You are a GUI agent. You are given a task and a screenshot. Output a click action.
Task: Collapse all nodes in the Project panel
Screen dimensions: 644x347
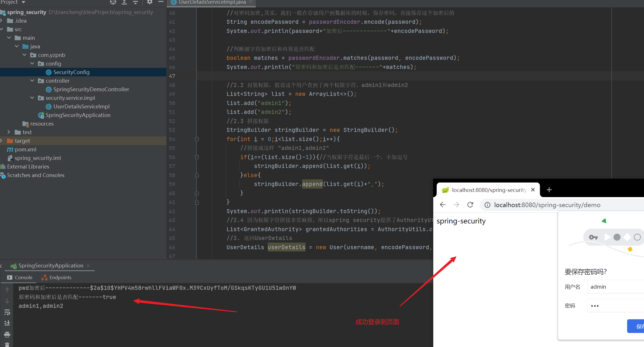click(135, 2)
